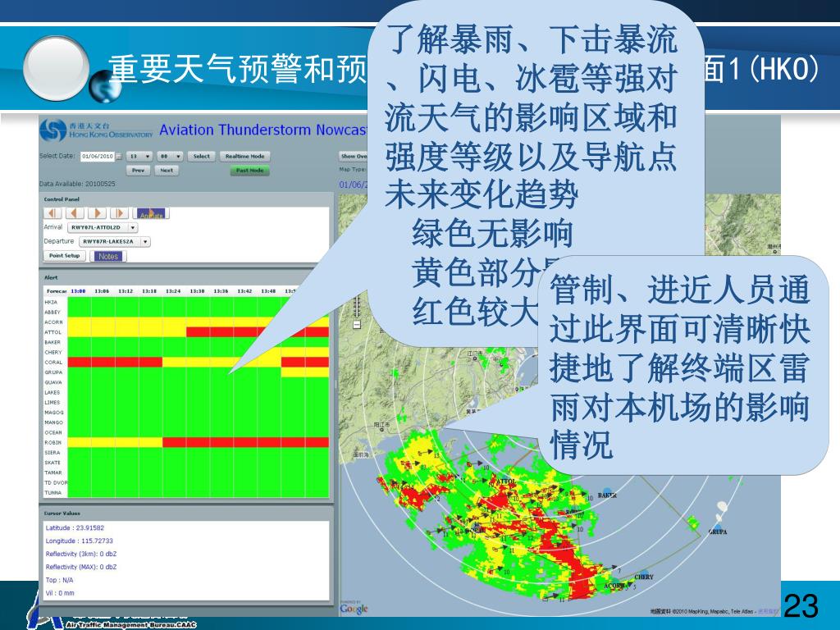Click the LIMES row label in Alert list

(x=52, y=402)
